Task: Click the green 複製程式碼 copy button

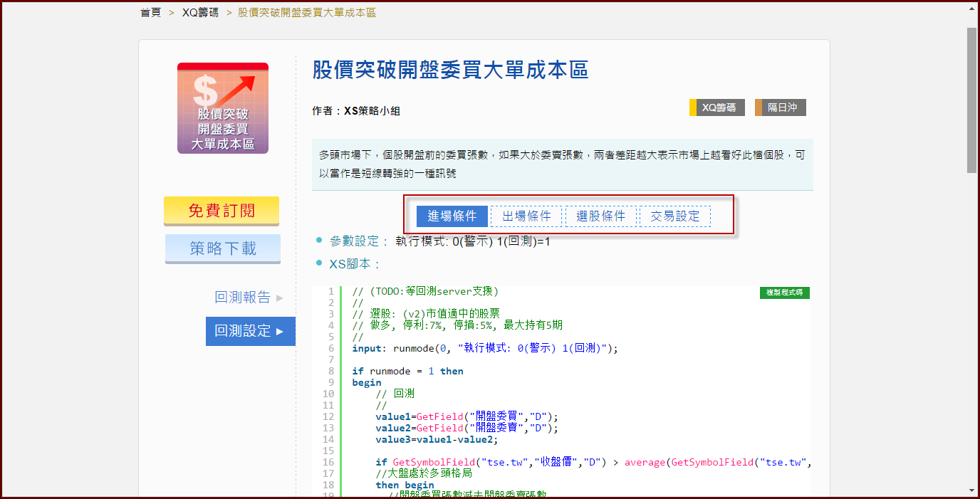Action: tap(784, 293)
